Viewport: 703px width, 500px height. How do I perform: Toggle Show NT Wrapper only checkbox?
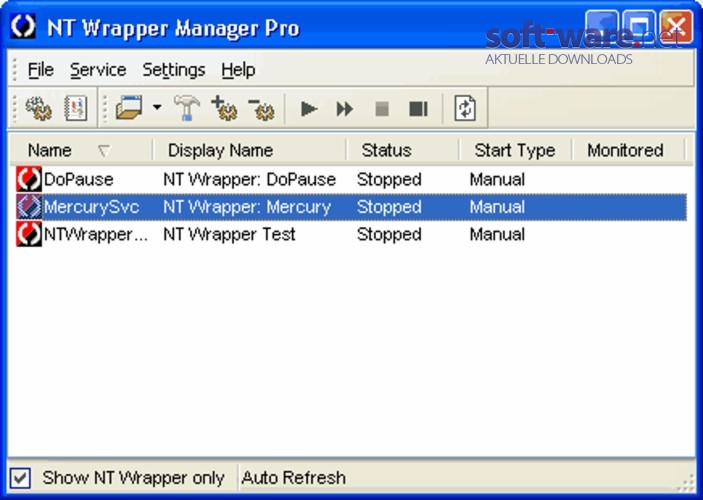tap(21, 478)
